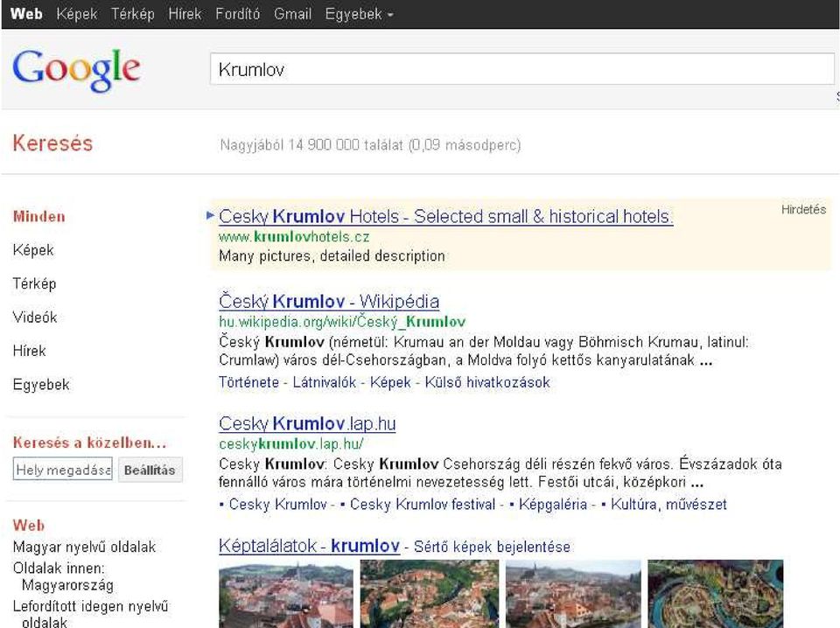Viewport: 840px width, 628px height.
Task: Open the first Krumlov image thumbnail
Action: [286, 594]
